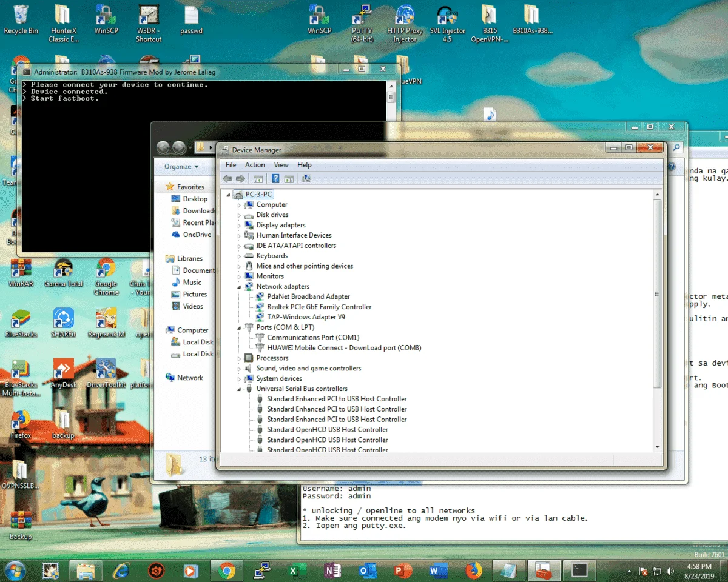
Task: Toggle Show/Hide Console Tree toolbar icon
Action: pos(258,179)
